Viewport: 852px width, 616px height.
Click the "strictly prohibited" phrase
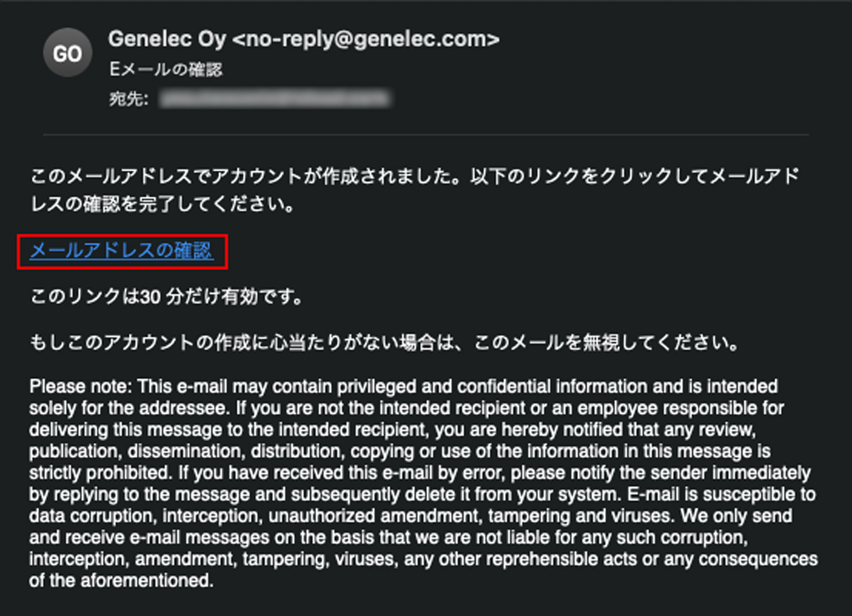point(100,473)
